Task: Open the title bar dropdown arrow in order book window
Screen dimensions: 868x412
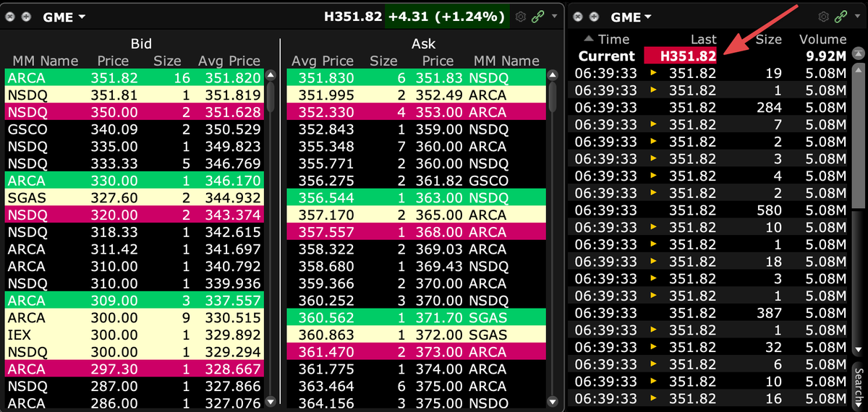Action: pos(555,16)
